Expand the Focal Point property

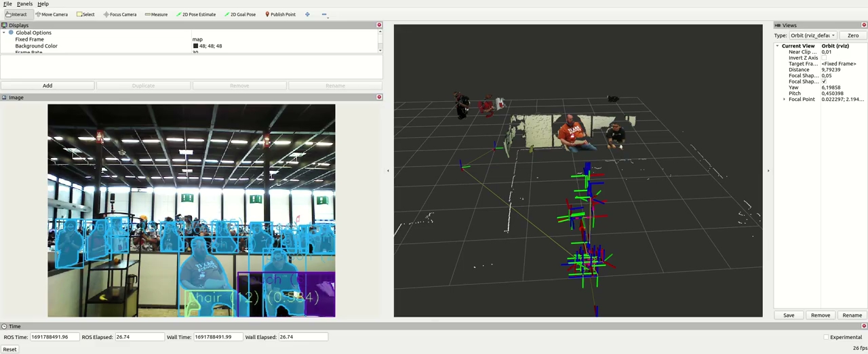tap(785, 100)
